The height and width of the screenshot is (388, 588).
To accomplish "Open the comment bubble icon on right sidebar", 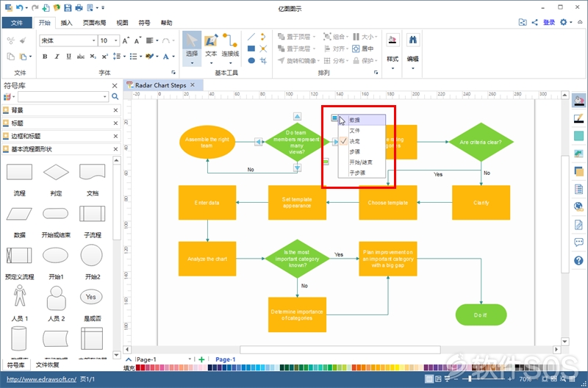I will [578, 242].
